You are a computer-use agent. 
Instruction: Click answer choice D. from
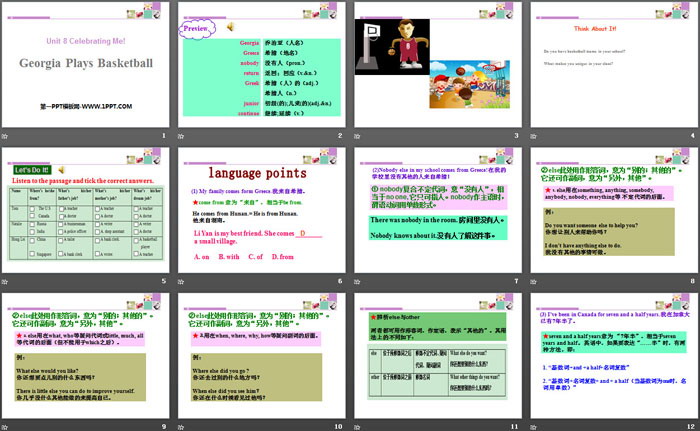(x=283, y=257)
